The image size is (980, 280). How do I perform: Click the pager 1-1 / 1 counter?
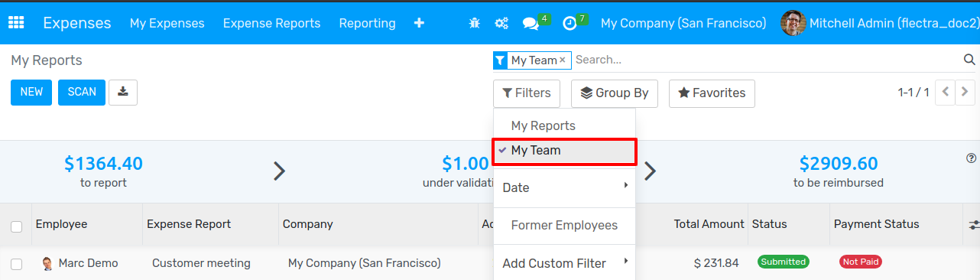coord(913,93)
